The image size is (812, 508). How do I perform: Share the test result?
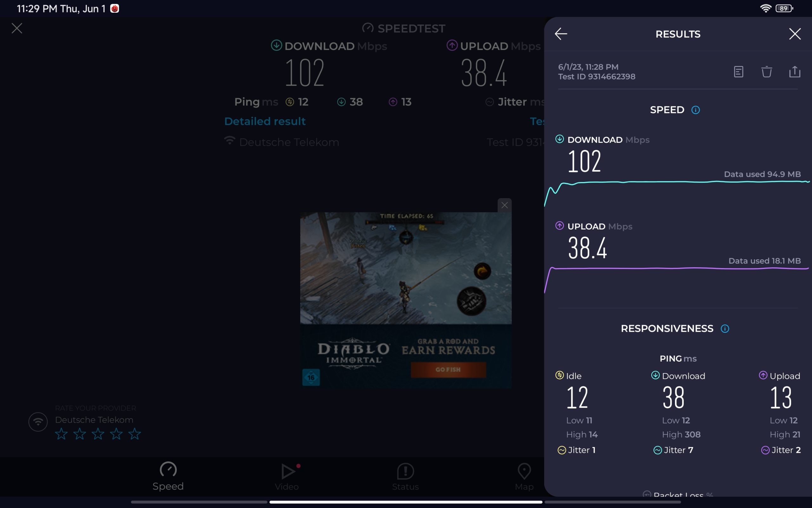(795, 71)
